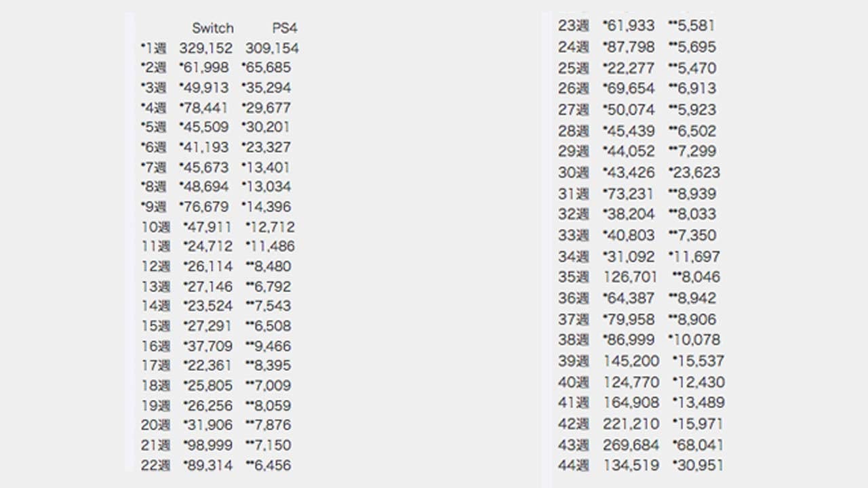Image resolution: width=868 pixels, height=488 pixels.
Task: Select the 126,701 Switch value in week 35
Action: tap(630, 277)
